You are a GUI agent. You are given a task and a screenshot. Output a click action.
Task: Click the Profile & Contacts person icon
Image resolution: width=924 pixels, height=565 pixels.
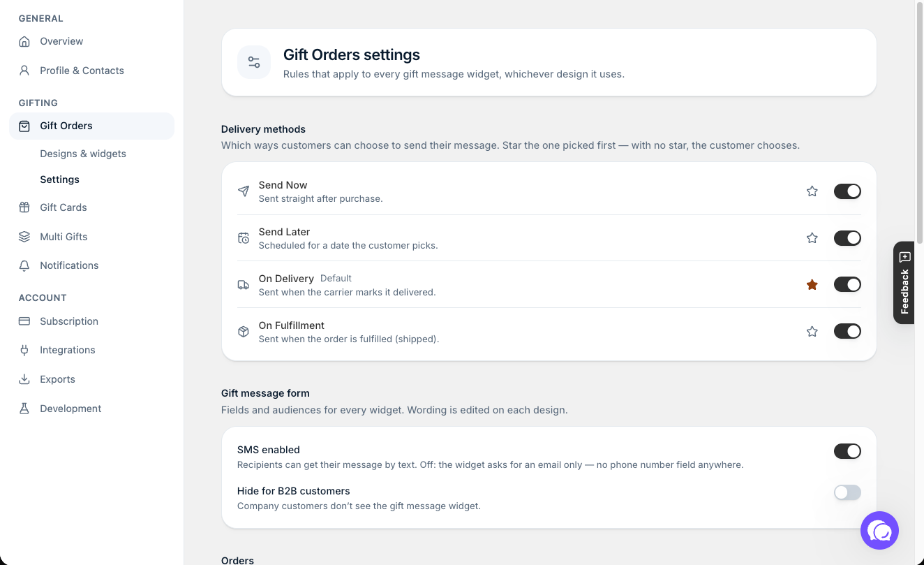click(x=24, y=71)
